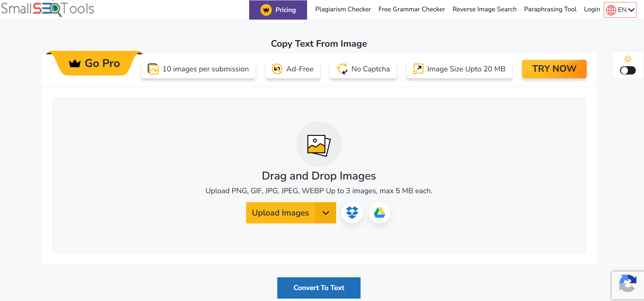Screen dimensions: 644x301
Task: Open Reverse Image Search link
Action: [x=484, y=9]
